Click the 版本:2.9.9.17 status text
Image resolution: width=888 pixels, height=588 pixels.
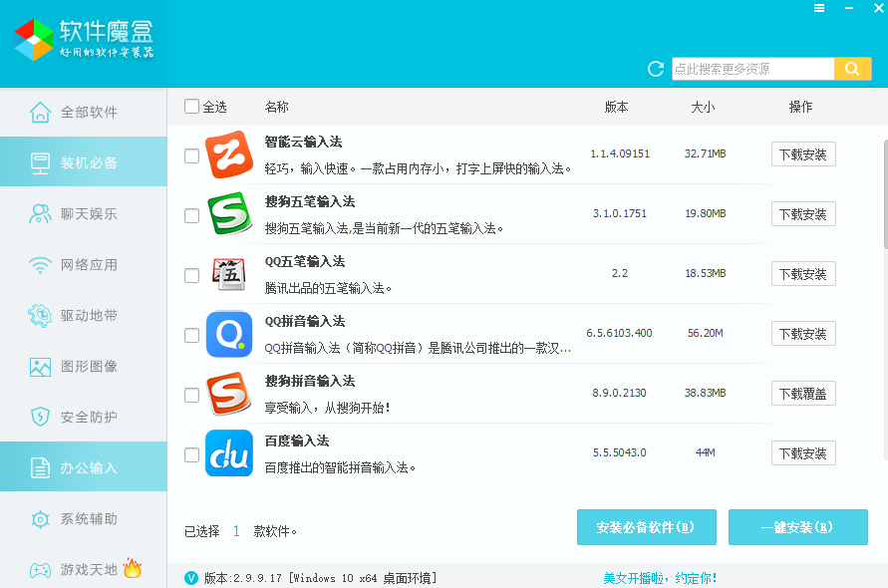click(321, 578)
